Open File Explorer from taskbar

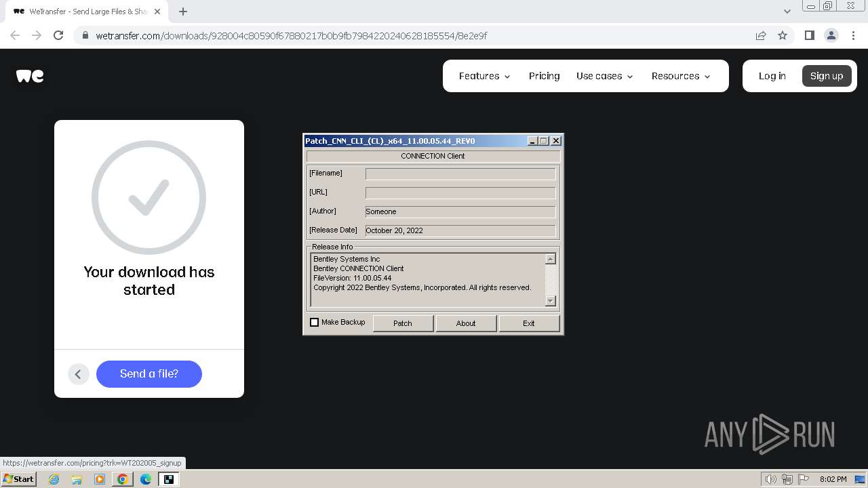point(77,479)
